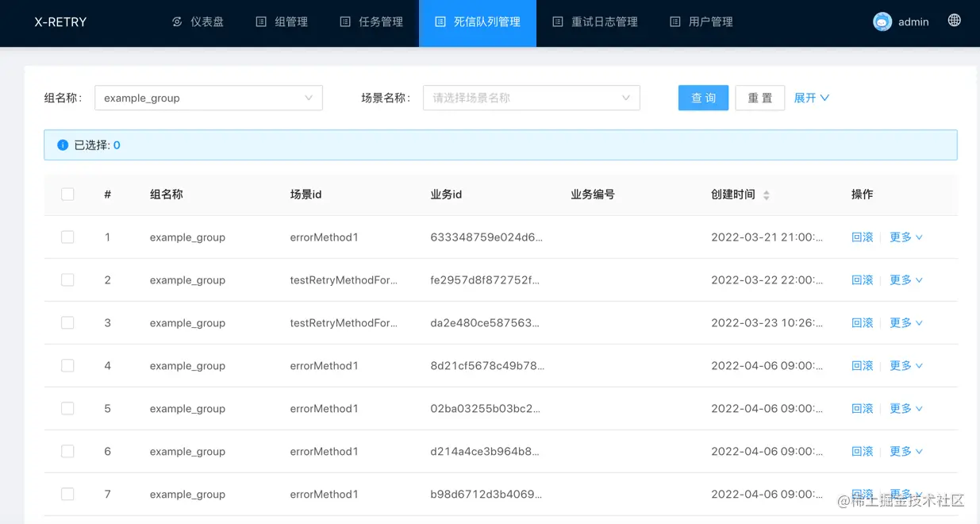Viewport: 980px width, 524px height.
Task: Click 业务id cell da2e480ce587563…
Action: [485, 323]
